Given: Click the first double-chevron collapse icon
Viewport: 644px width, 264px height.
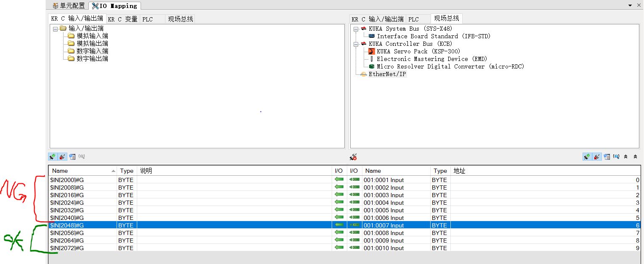Looking at the screenshot, I should [626, 157].
